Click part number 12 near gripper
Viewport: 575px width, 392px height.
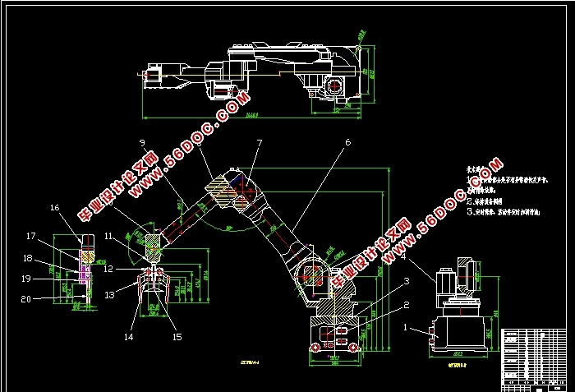click(x=108, y=268)
